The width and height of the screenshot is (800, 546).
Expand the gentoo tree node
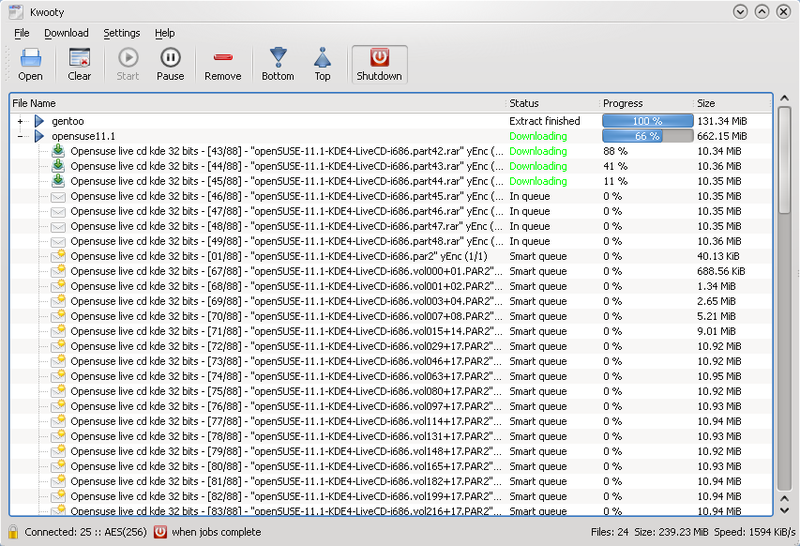20,121
